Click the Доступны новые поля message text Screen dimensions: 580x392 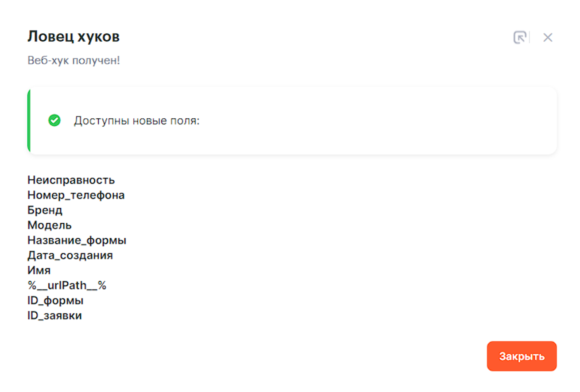tap(137, 121)
